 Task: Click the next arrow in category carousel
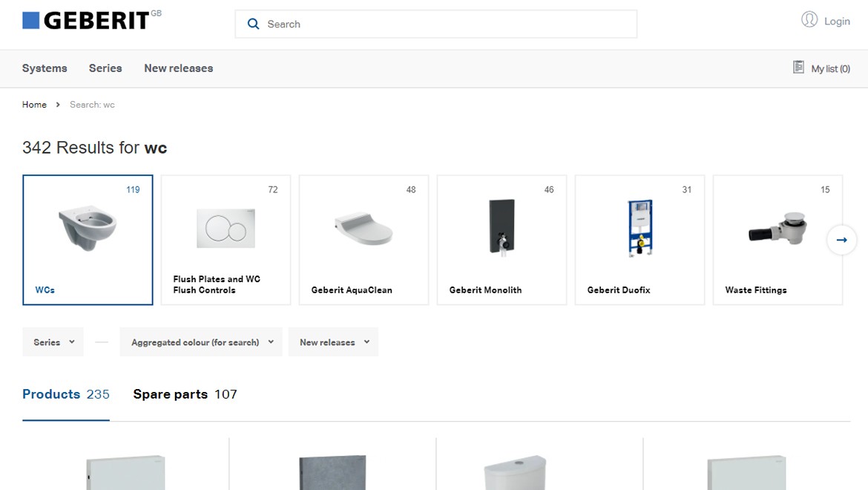[x=841, y=240]
